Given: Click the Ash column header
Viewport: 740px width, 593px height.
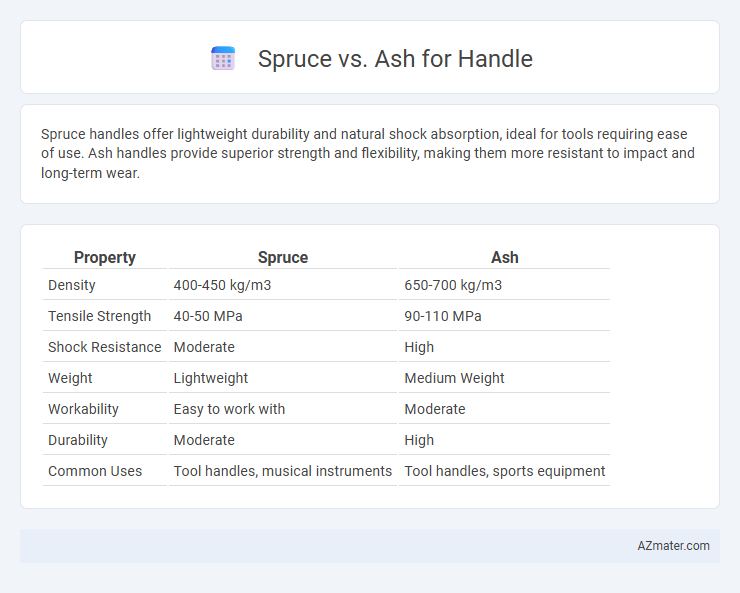Looking at the screenshot, I should point(505,258).
